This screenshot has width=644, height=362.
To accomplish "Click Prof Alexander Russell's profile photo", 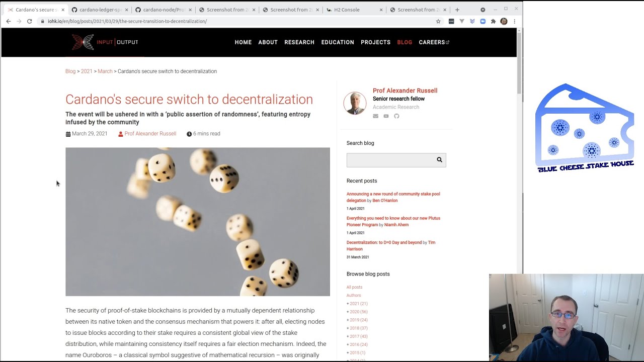I will pos(355,103).
